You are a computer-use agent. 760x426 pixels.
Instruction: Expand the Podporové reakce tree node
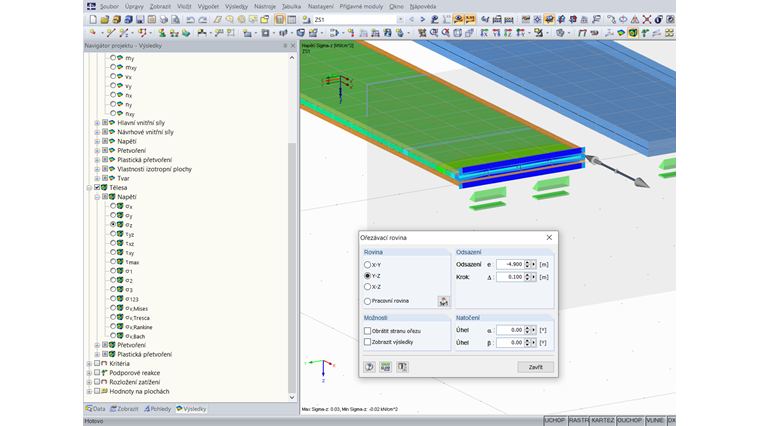[90, 372]
